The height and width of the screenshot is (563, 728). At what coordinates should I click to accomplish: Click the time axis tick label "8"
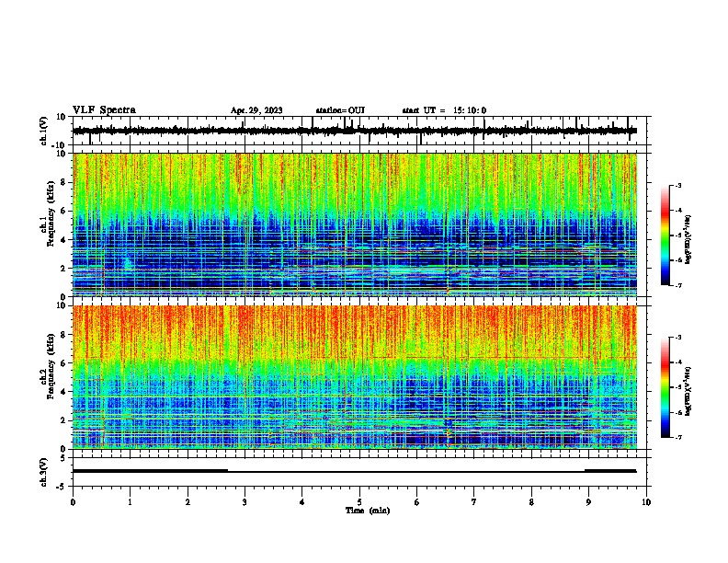[531, 502]
